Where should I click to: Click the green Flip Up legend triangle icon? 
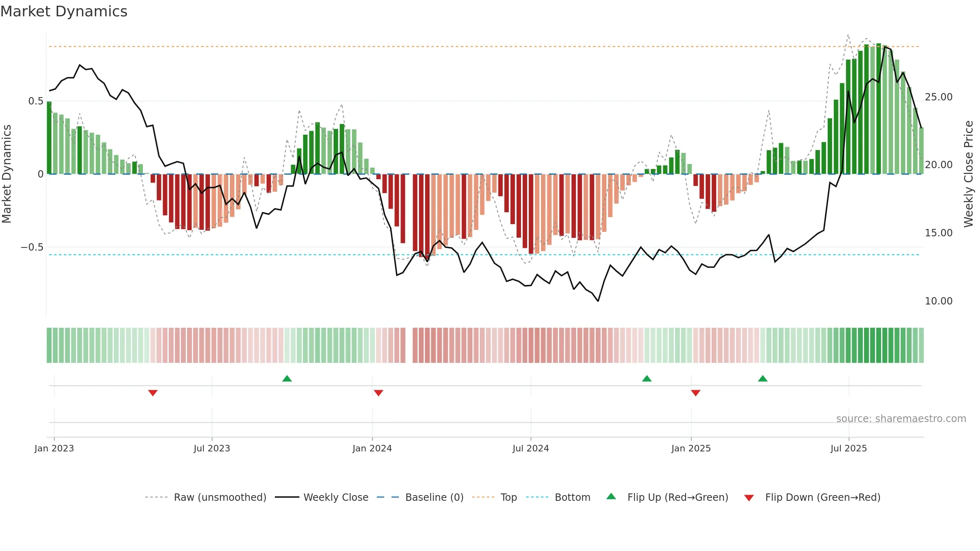pyautogui.click(x=611, y=496)
